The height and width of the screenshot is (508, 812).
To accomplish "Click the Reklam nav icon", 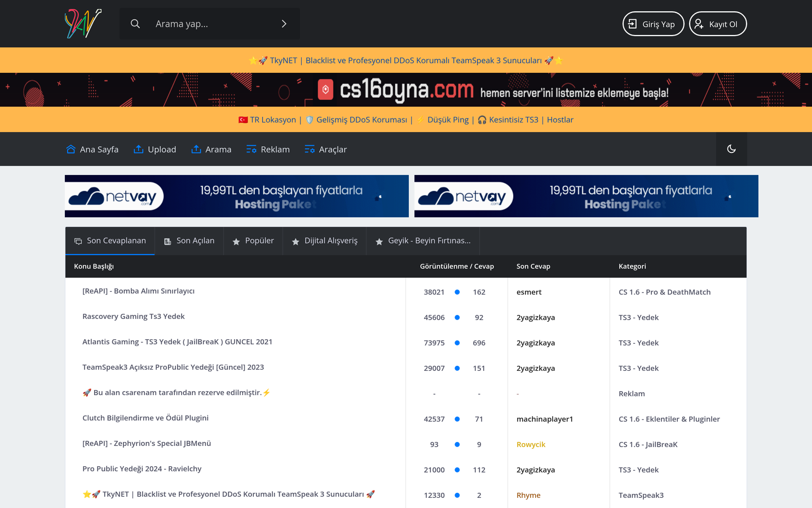I will click(251, 149).
